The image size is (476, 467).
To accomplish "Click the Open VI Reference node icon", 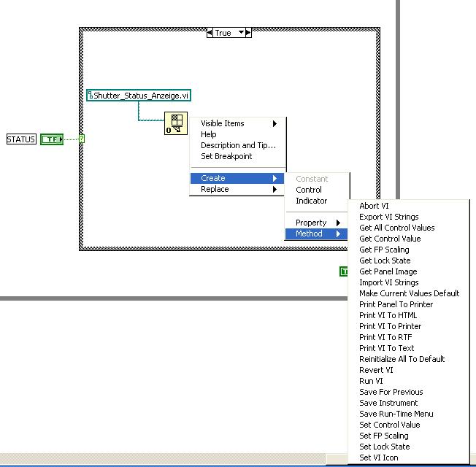I will (x=176, y=123).
